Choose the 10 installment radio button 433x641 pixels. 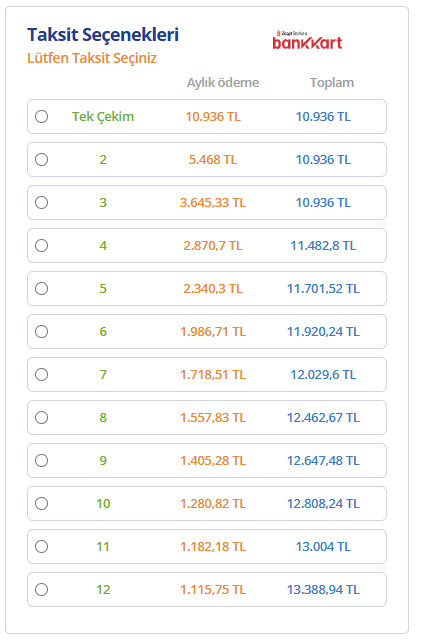click(x=41, y=504)
